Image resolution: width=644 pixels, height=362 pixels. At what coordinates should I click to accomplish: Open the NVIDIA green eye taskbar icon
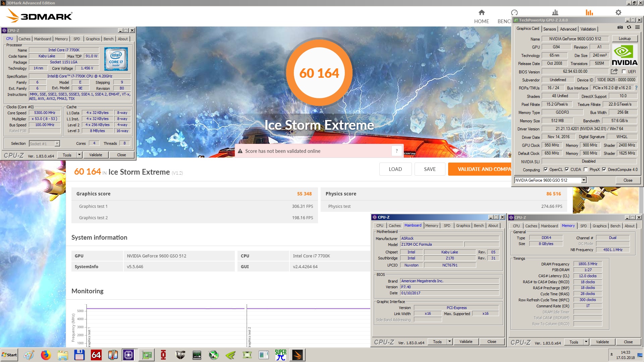[x=230, y=355]
